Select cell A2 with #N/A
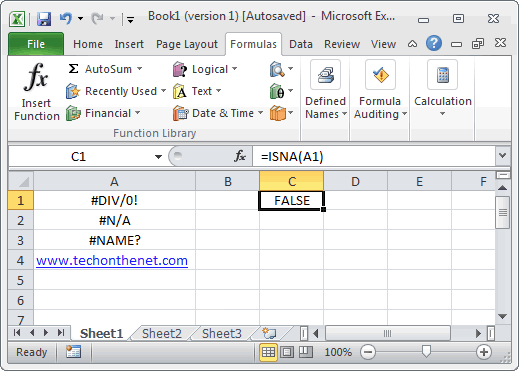Screen dimensions: 519x371 point(114,220)
